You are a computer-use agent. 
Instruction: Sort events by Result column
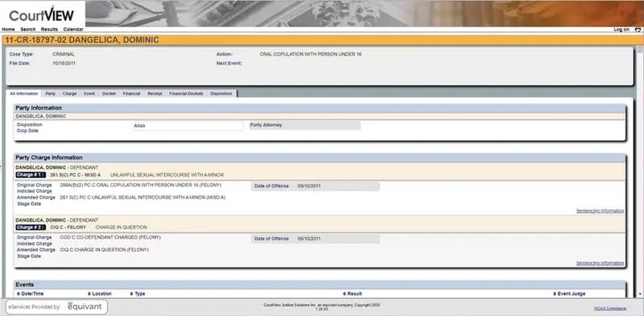coord(352,293)
